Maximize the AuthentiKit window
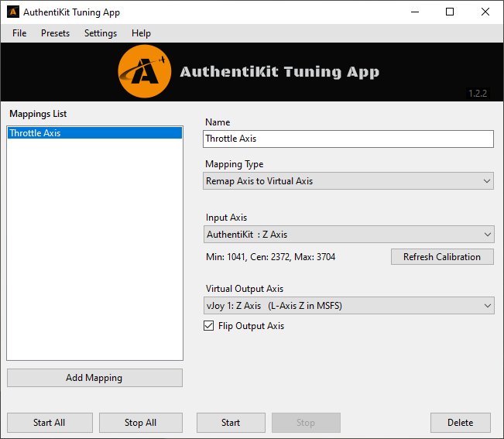504x439 pixels. click(x=450, y=12)
